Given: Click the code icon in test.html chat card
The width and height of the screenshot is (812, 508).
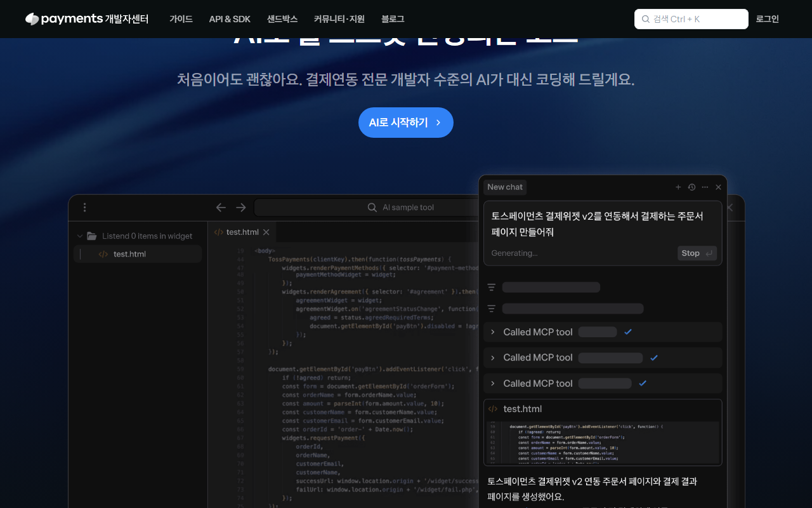Looking at the screenshot, I should pyautogui.click(x=493, y=409).
